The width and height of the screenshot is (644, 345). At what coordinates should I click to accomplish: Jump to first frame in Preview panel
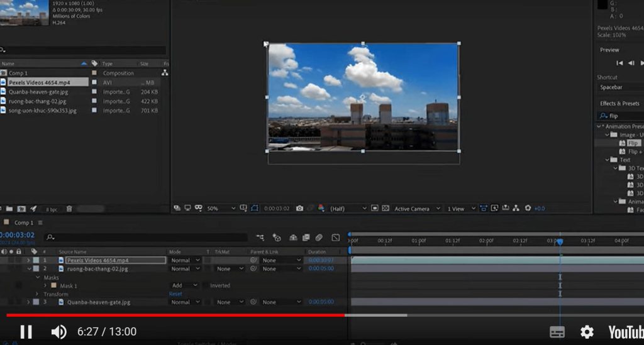click(x=619, y=63)
